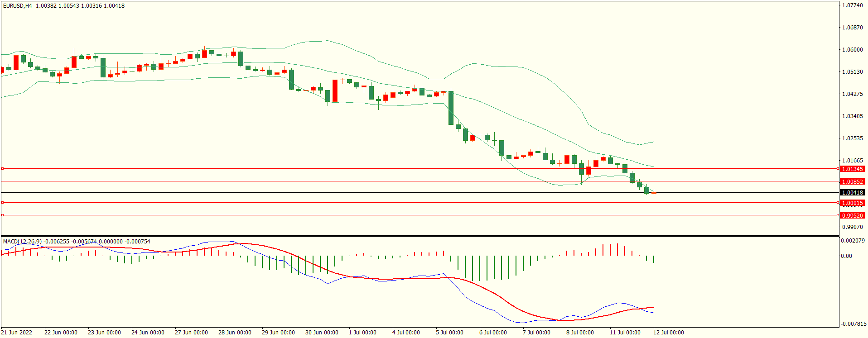Grab the left handle of the 0.99520 line
The height and width of the screenshot is (338, 868).
coord(2,215)
